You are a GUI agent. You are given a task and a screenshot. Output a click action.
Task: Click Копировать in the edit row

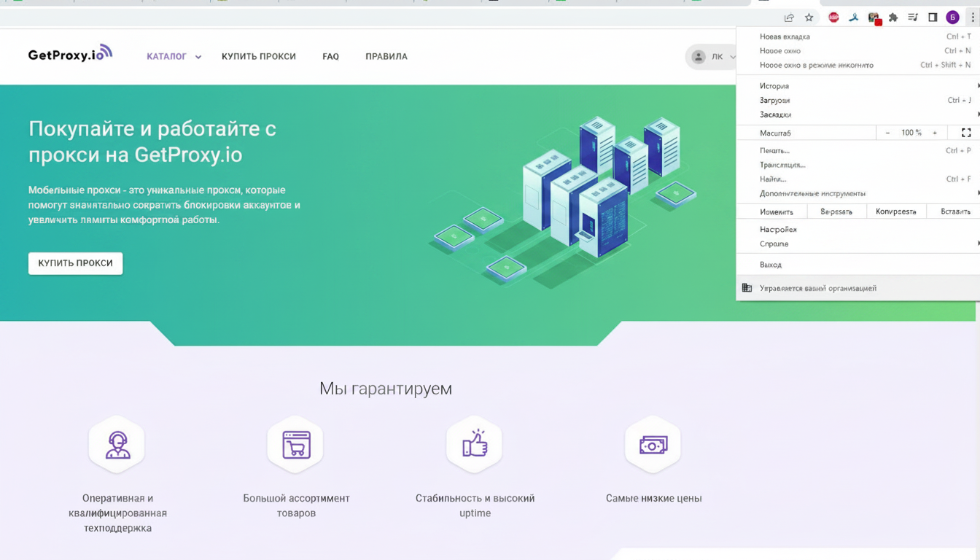[x=896, y=211]
